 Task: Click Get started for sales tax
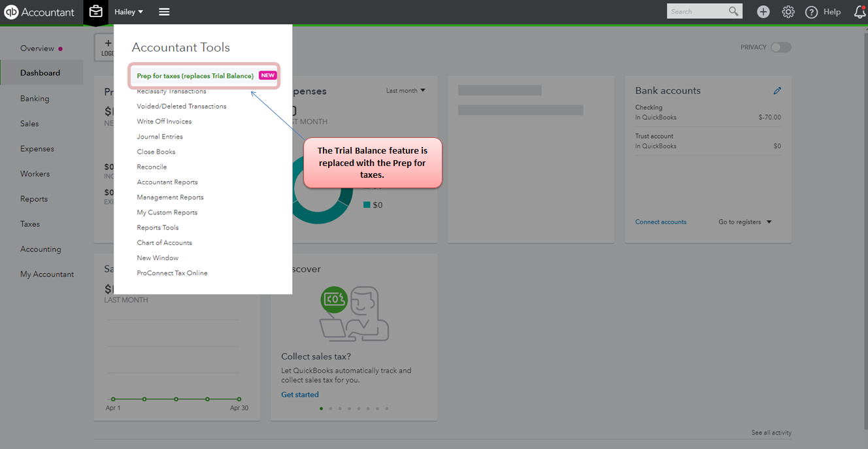300,395
